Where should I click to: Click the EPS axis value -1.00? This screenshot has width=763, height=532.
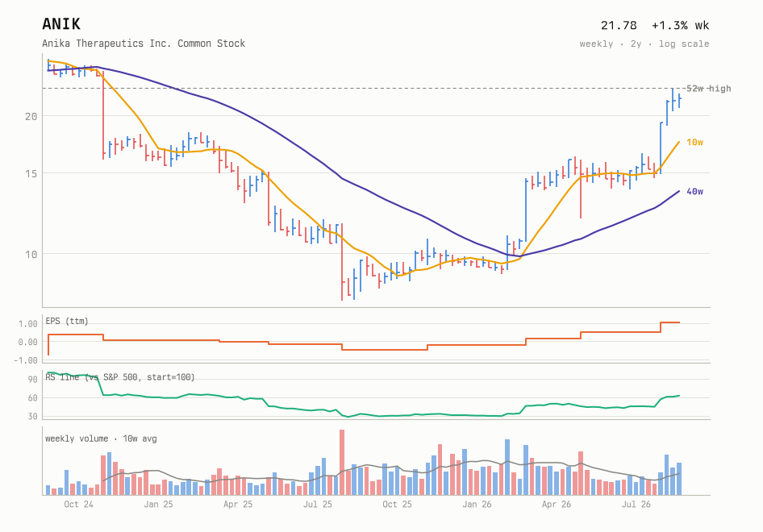26,360
